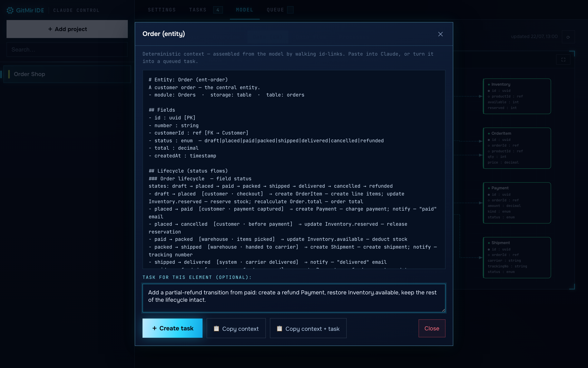This screenshot has width=588, height=368.
Task: Click the "updated 22/07, 13:00" timestamp
Action: [534, 37]
